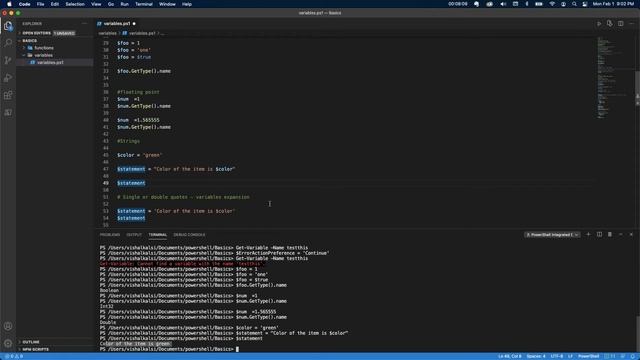
Task: Switch to the Problems panel tab
Action: 110,235
